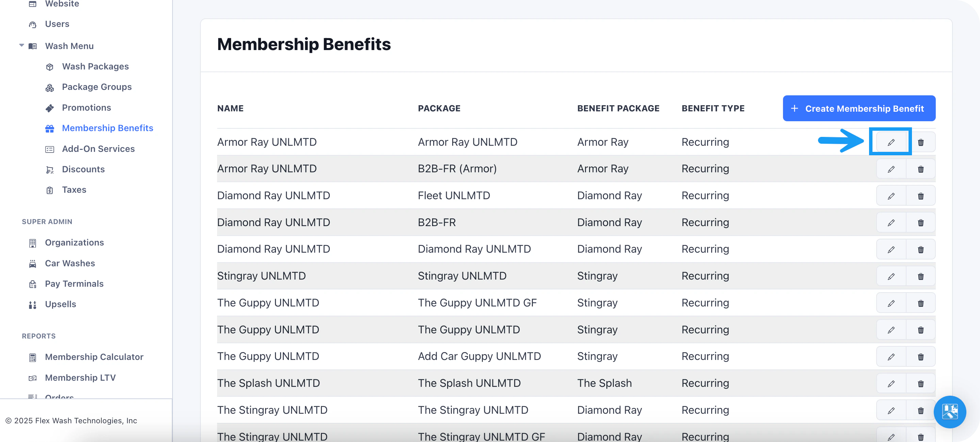Delete the Diamond Ray UNLMTD package row

coord(920,249)
